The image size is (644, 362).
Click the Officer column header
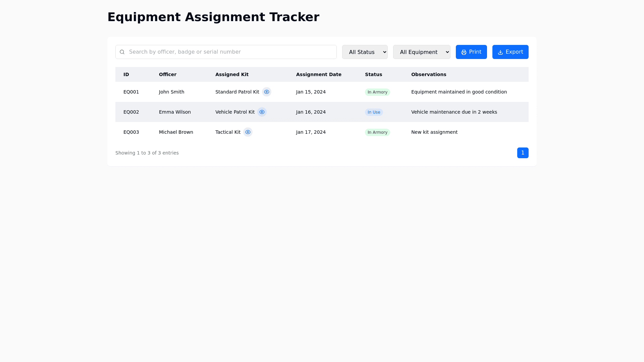click(167, 74)
